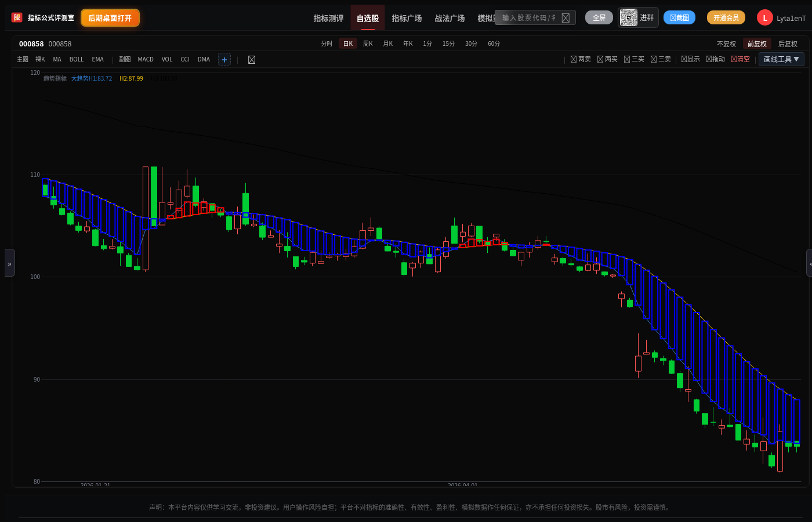812x522 pixels.
Task: Toggle the 拖动 drag option
Action: tap(715, 59)
